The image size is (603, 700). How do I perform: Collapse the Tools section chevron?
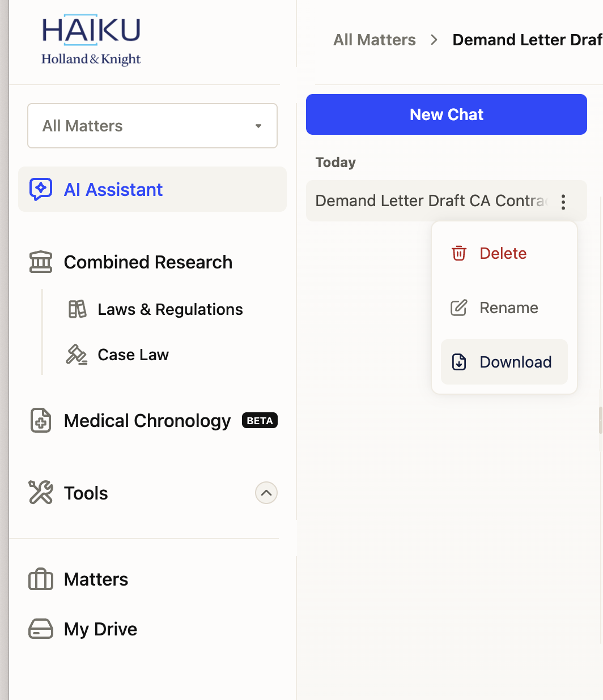266,493
